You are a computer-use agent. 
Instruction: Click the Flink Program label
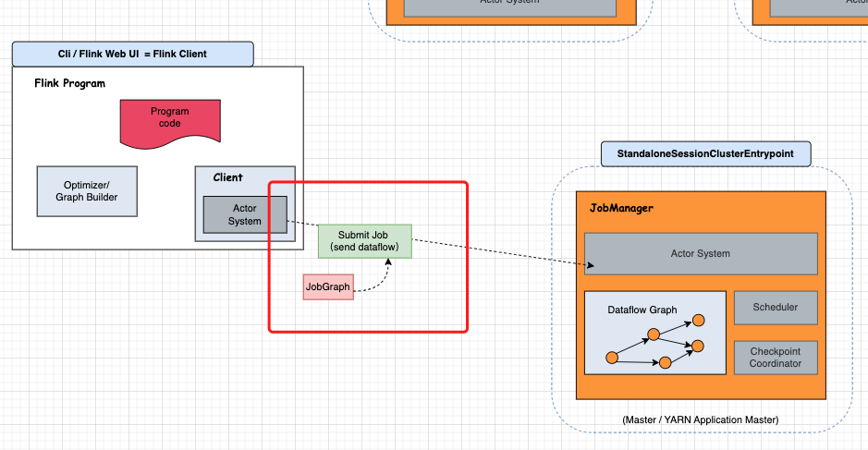[x=69, y=83]
